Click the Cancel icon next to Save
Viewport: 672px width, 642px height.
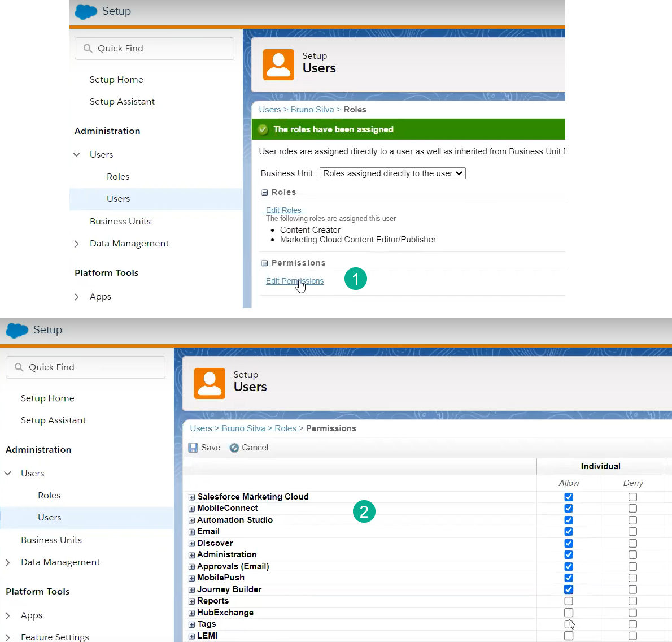[234, 447]
